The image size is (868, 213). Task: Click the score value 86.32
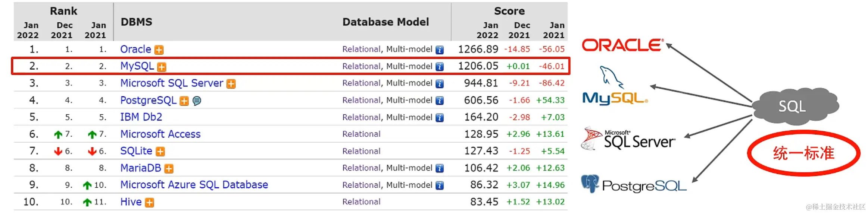click(x=484, y=185)
